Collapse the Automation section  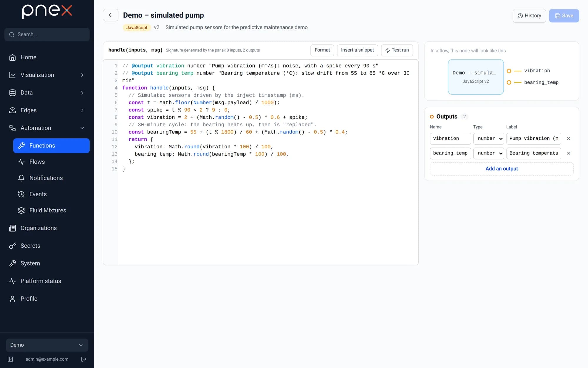click(82, 128)
